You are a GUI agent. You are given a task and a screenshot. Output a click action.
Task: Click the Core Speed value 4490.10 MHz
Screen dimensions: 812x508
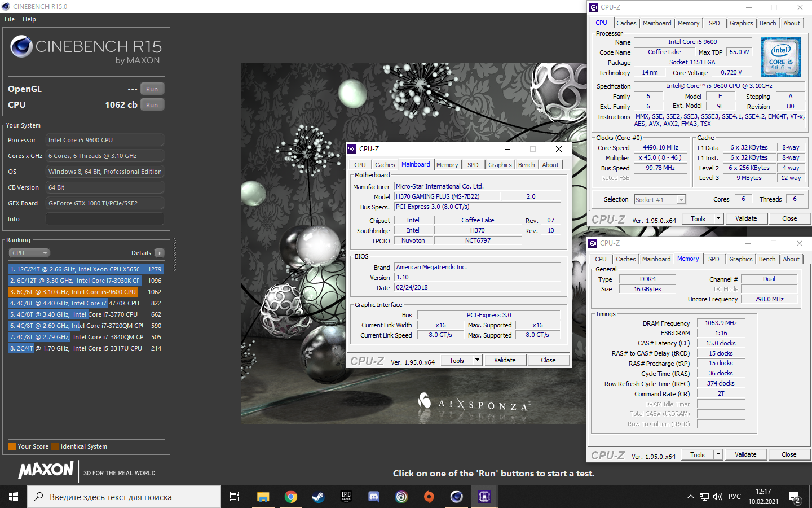click(660, 147)
